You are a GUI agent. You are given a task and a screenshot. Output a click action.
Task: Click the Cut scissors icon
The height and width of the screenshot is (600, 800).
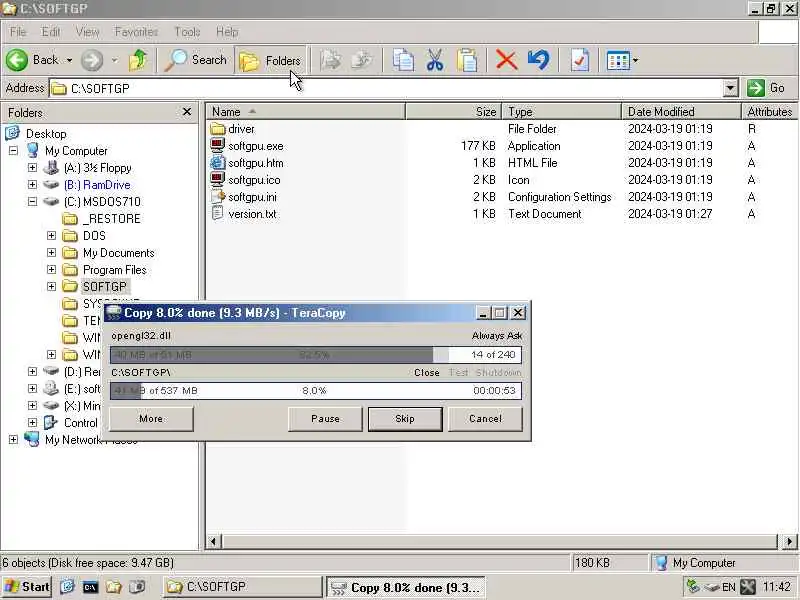pyautogui.click(x=435, y=60)
